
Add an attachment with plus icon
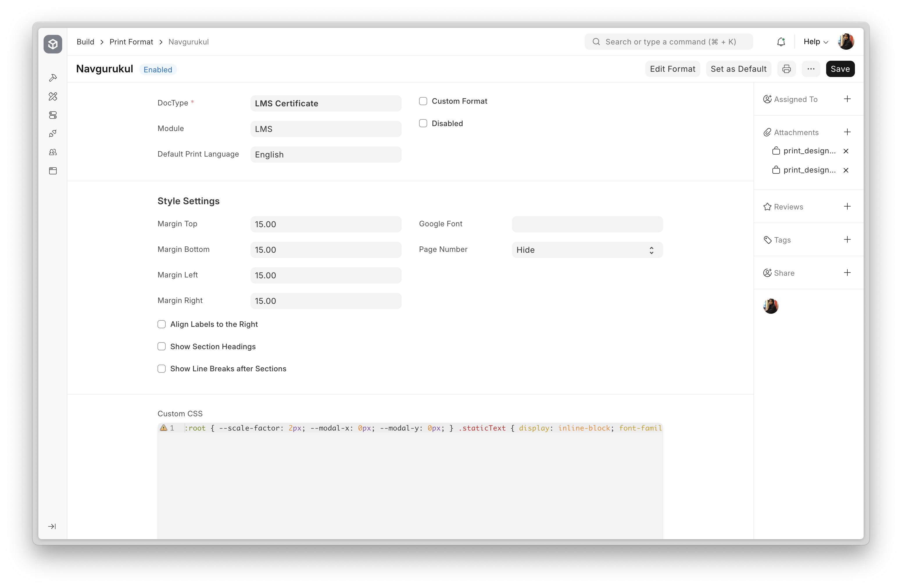click(x=847, y=132)
